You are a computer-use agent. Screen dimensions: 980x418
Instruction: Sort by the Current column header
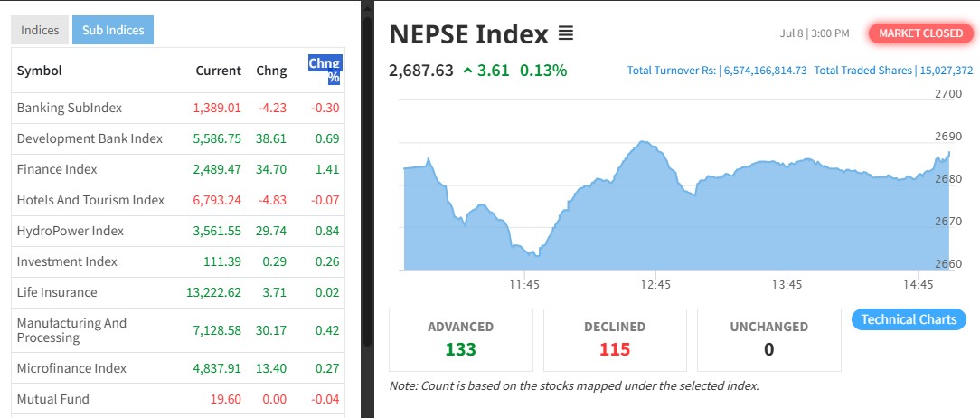218,71
